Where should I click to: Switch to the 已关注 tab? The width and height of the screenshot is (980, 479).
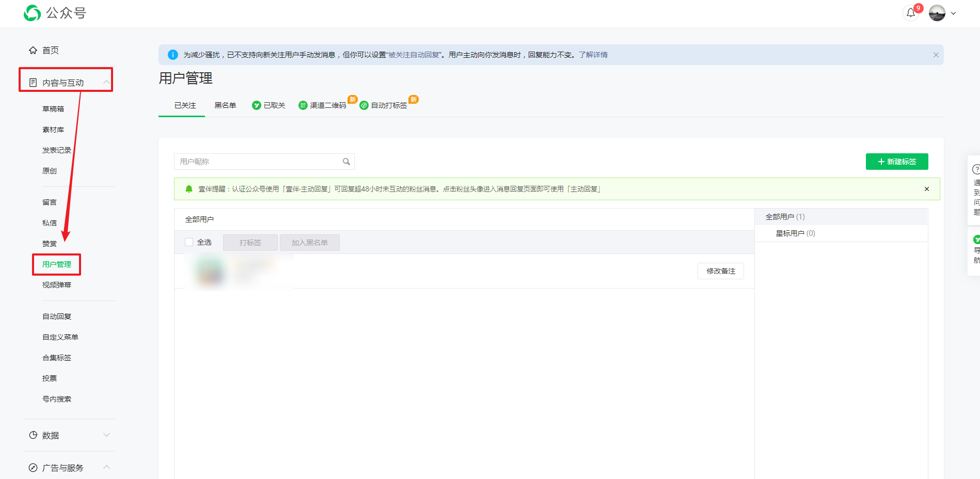coord(185,105)
